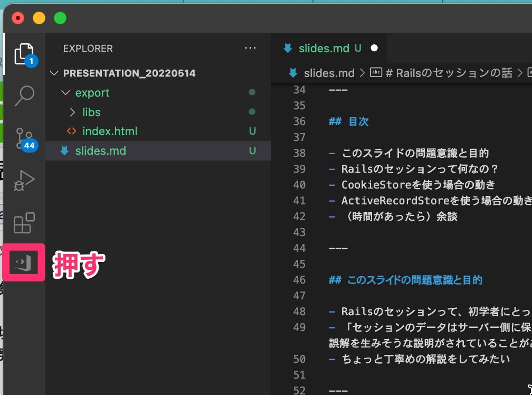
Task: Collapse the export folder chevron
Action: pos(65,92)
